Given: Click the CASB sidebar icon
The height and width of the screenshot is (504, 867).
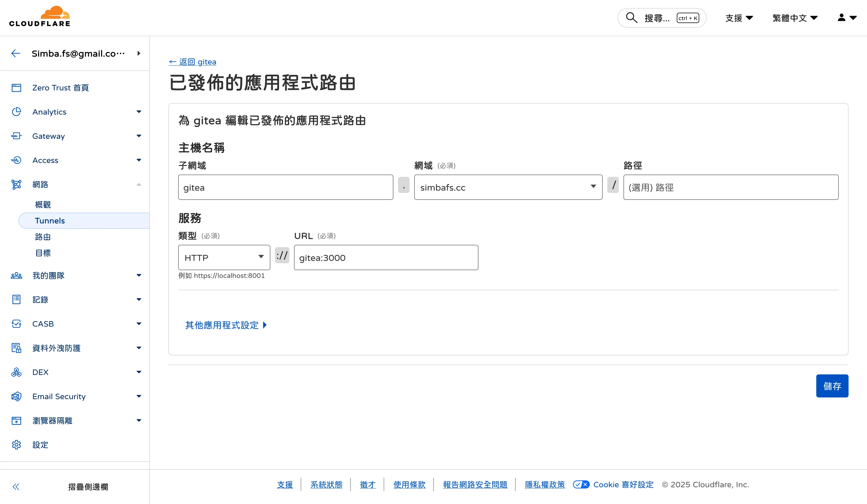Looking at the screenshot, I should [x=16, y=324].
